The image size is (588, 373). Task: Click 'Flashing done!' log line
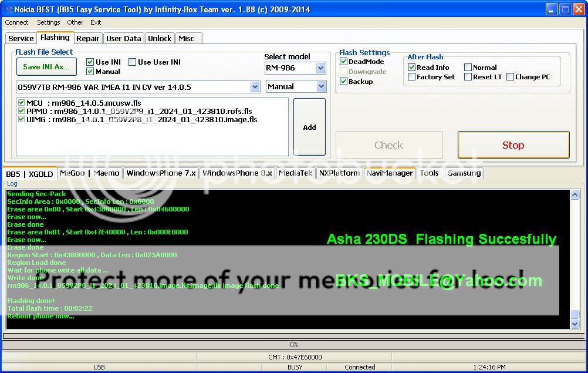31,301
